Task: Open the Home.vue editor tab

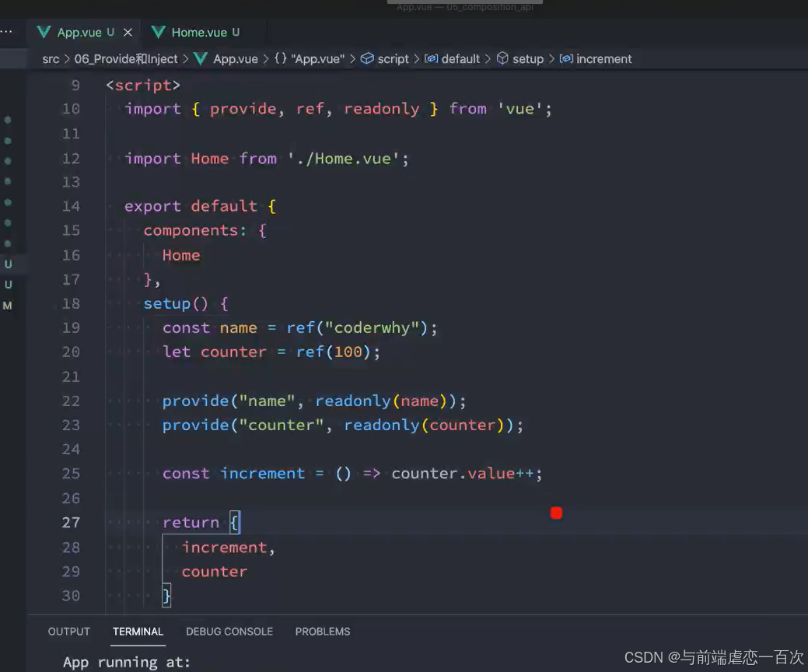Action: click(205, 33)
